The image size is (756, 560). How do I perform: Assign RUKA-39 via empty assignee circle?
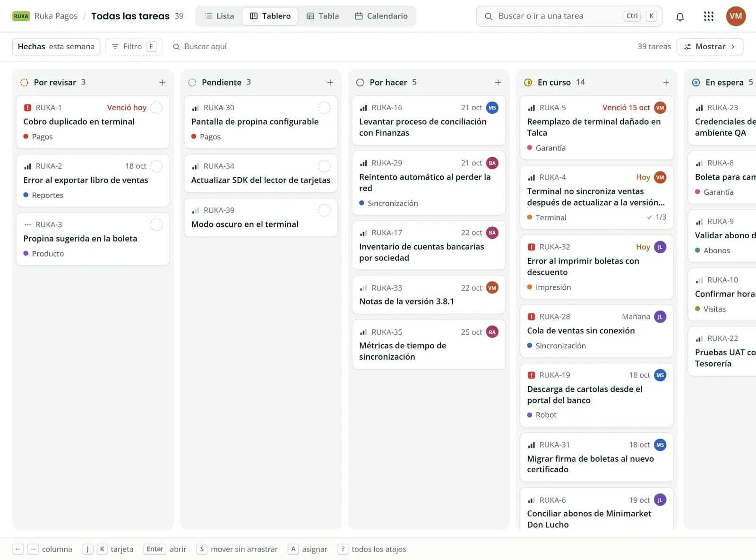tap(324, 210)
